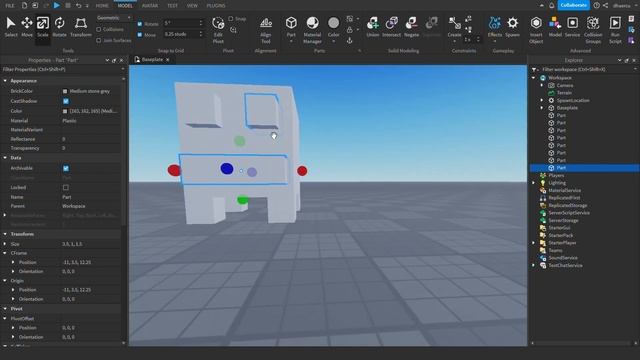Switch to the TEST ribbon tab
The height and width of the screenshot is (360, 640).
pos(172,6)
